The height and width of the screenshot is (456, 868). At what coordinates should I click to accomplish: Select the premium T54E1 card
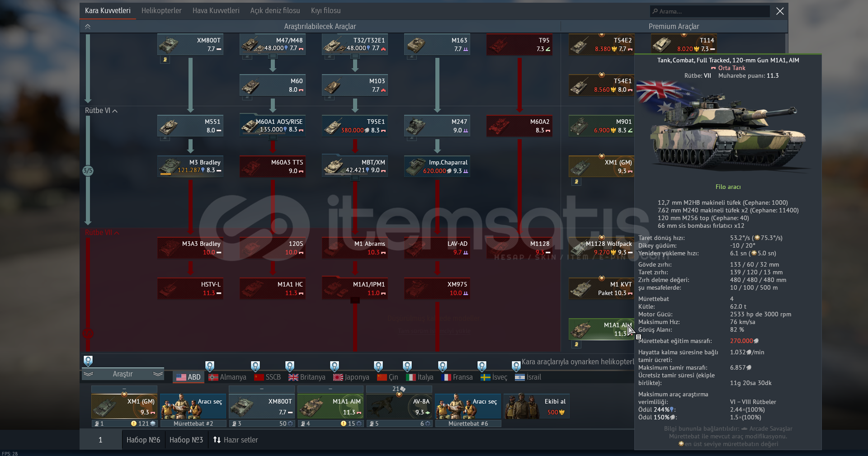click(x=602, y=85)
